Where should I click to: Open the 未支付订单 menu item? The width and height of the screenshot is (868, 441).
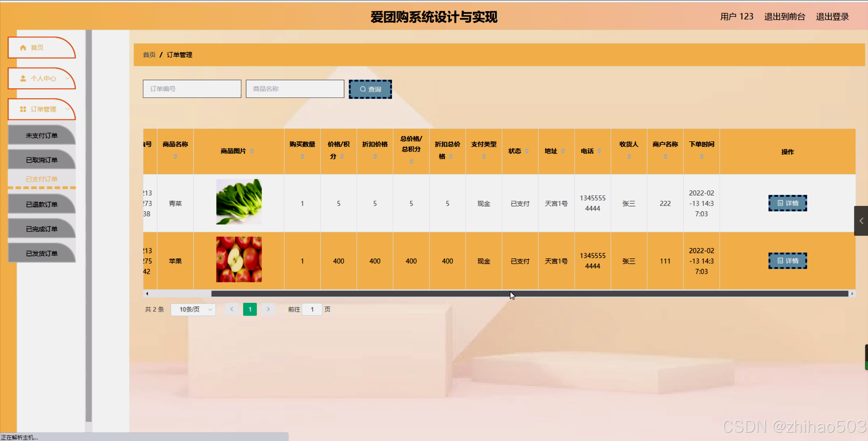click(x=42, y=136)
